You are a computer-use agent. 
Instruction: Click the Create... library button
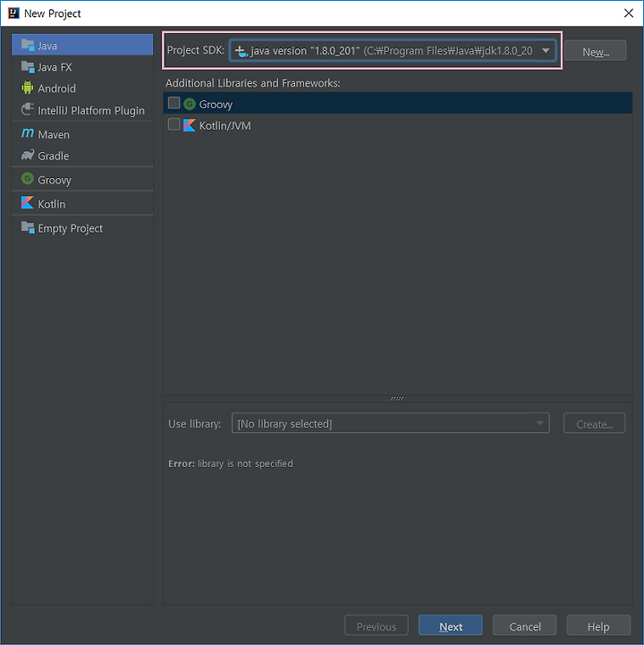pos(594,423)
